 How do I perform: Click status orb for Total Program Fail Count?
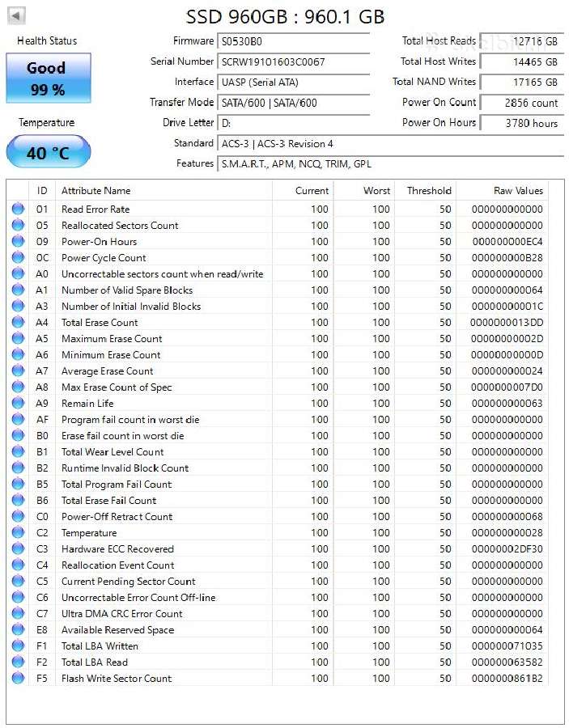pos(18,484)
